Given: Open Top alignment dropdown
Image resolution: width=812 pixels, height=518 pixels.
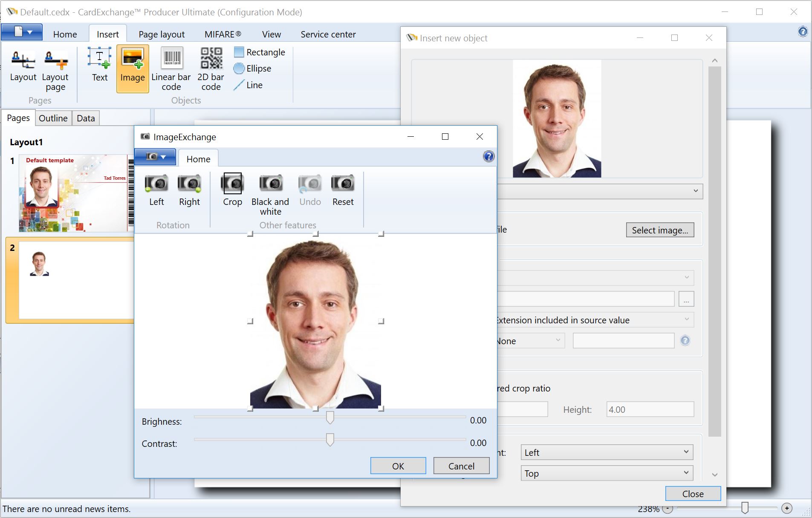Looking at the screenshot, I should (x=607, y=473).
